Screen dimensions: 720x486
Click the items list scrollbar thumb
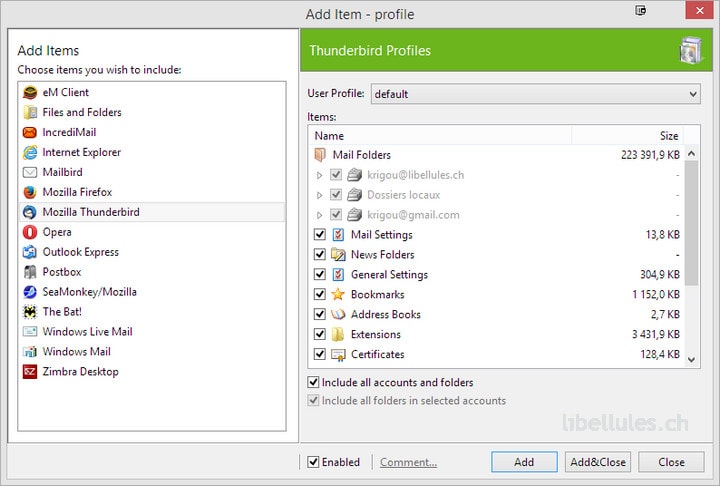(692, 223)
